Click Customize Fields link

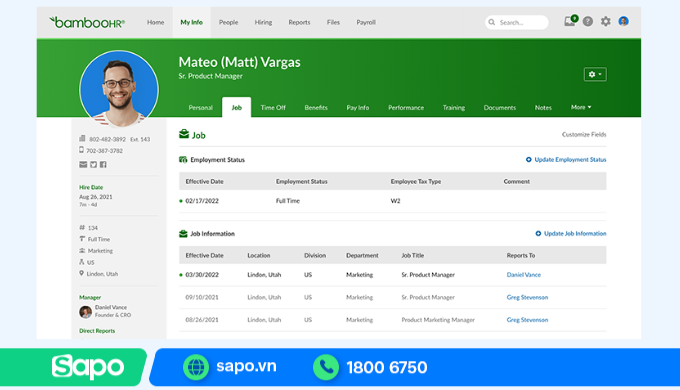click(584, 134)
